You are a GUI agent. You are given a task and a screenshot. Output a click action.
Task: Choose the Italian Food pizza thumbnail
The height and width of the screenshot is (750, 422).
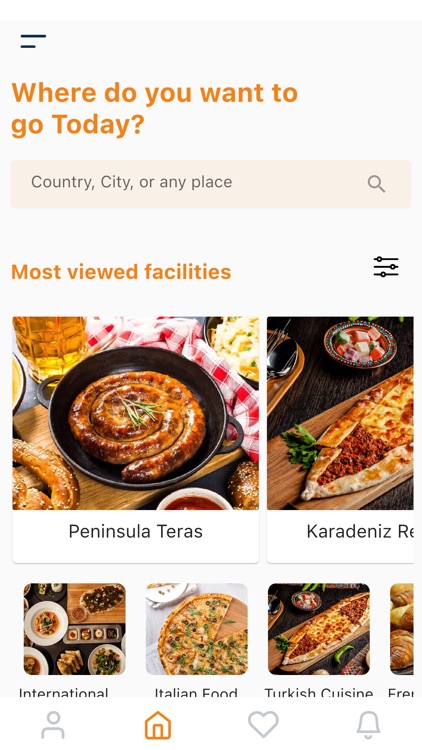[x=197, y=629]
